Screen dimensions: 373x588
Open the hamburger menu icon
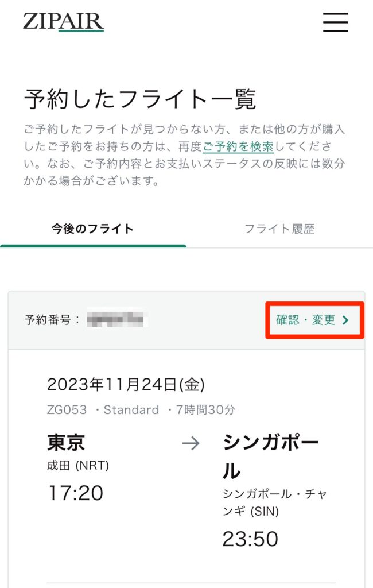pos(336,22)
